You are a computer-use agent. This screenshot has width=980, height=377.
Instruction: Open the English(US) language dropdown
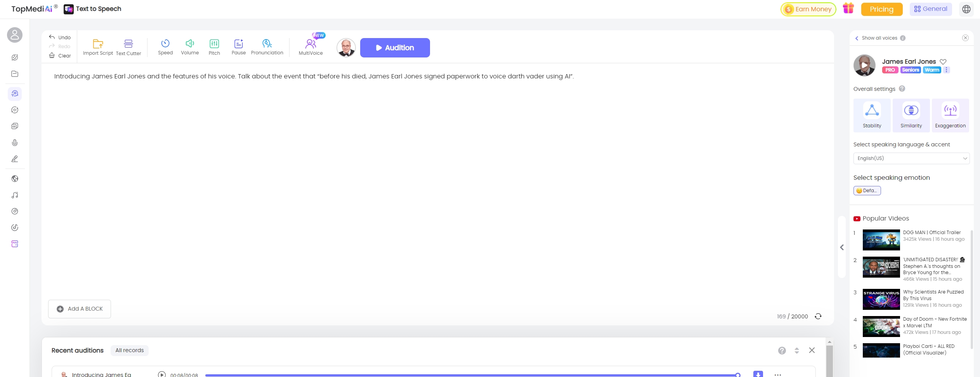point(911,158)
